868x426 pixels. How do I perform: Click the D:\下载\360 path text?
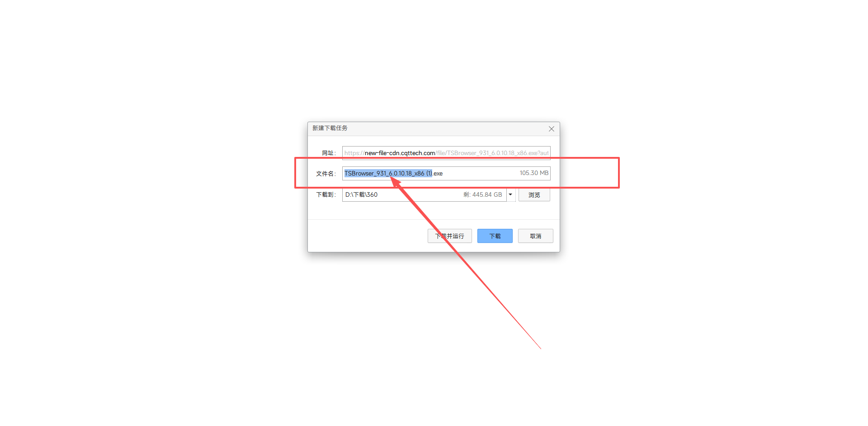(x=361, y=194)
